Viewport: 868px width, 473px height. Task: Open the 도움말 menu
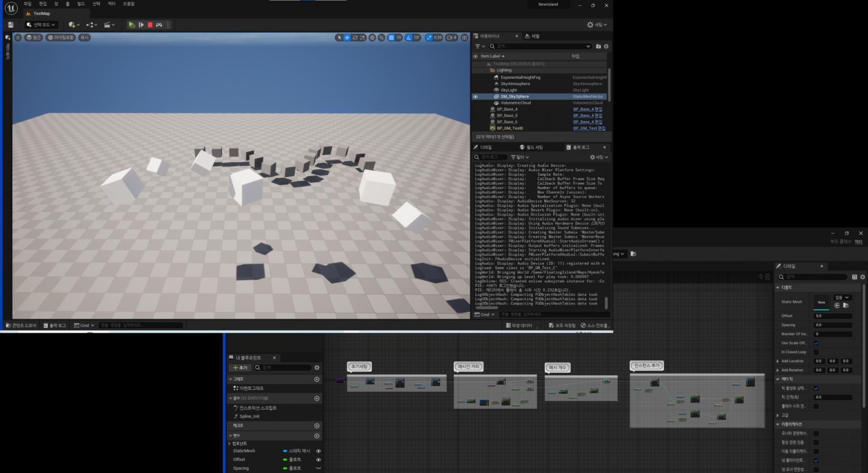[x=129, y=4]
